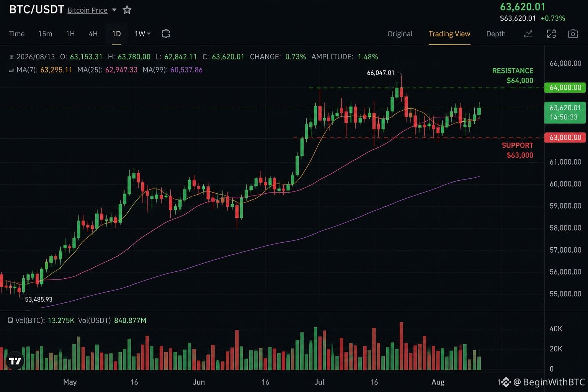Viewport: 588px width, 392px height.
Task: Click the low marker label 53,485.93
Action: [x=39, y=299]
